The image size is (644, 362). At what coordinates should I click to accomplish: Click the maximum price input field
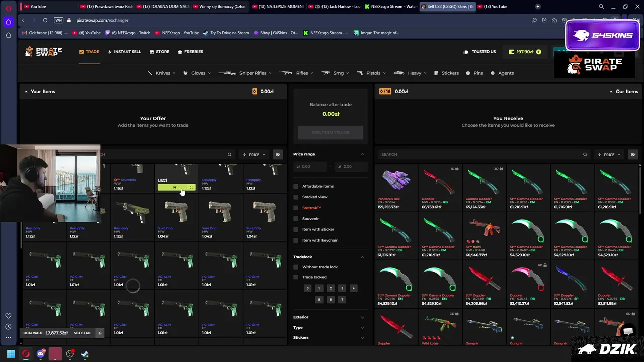[x=352, y=166]
